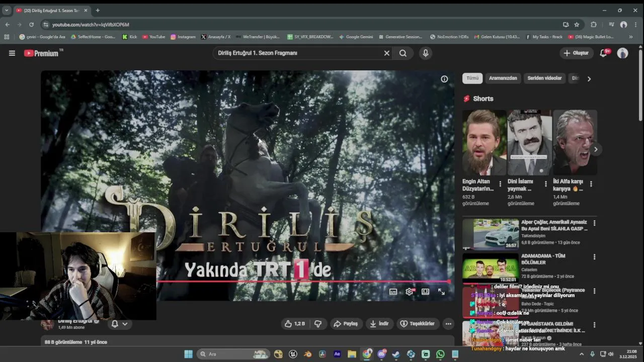Screen dimensions: 644x362
Task: Open the account avatar menu
Action: [x=623, y=53]
